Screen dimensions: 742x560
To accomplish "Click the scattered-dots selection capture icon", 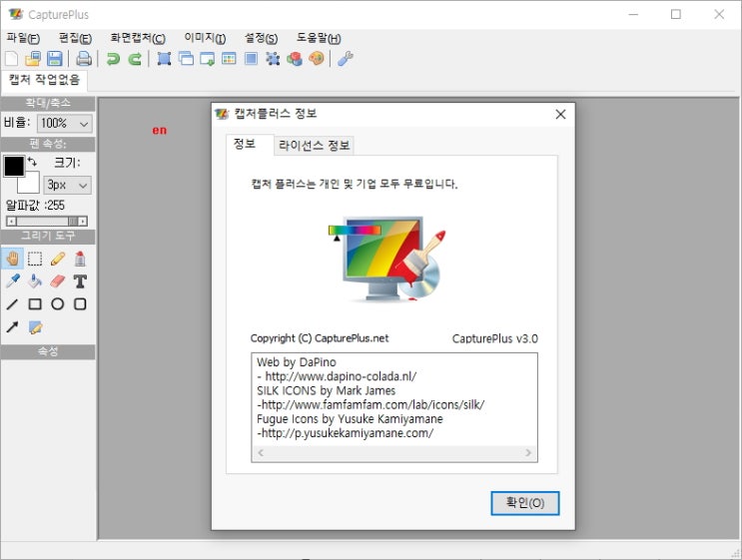I will pos(273,59).
